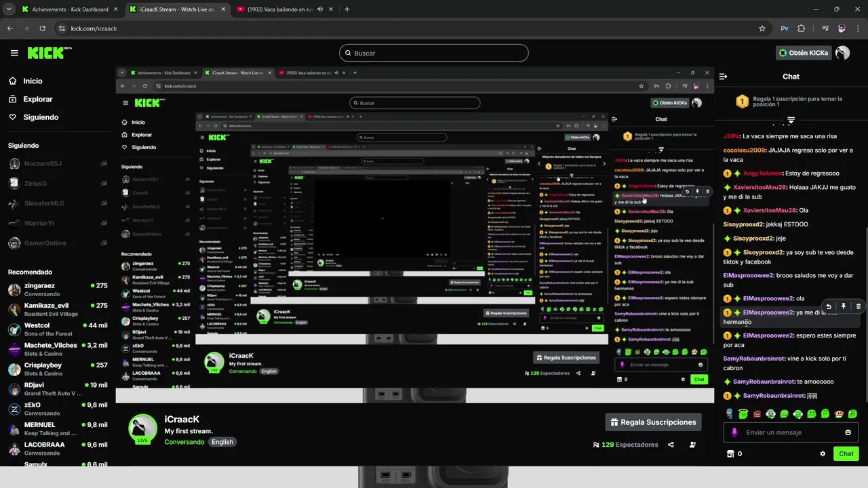Go back in browser history

tap(10, 28)
